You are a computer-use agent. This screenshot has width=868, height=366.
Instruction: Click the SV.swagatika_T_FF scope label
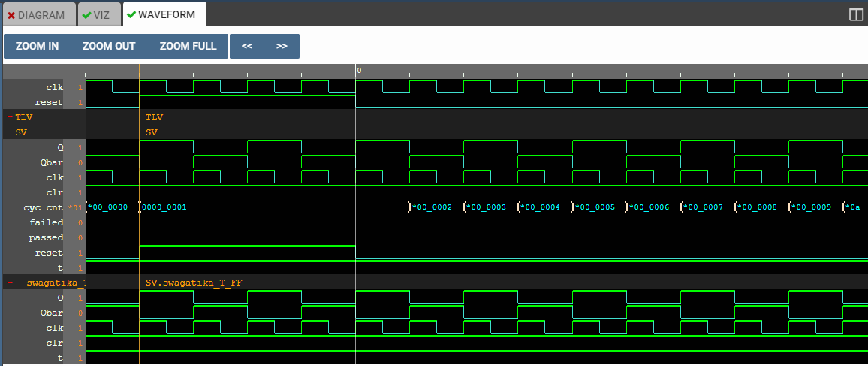194,283
